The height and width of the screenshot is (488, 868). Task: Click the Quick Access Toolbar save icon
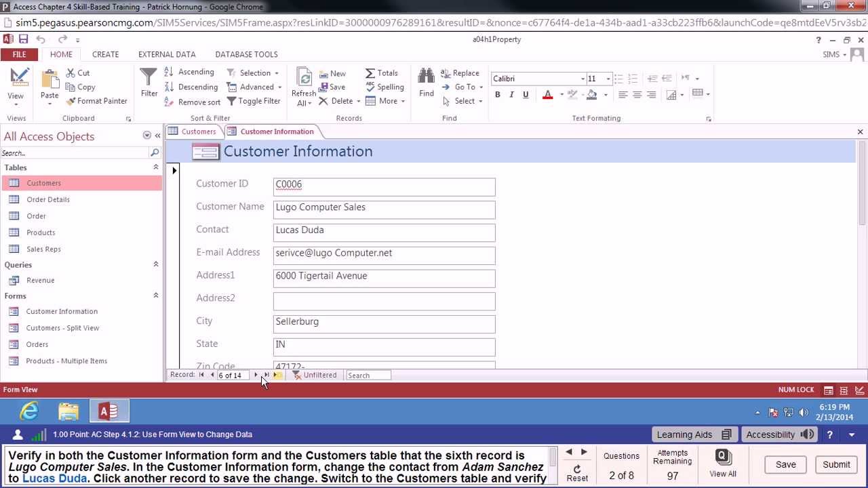click(23, 39)
